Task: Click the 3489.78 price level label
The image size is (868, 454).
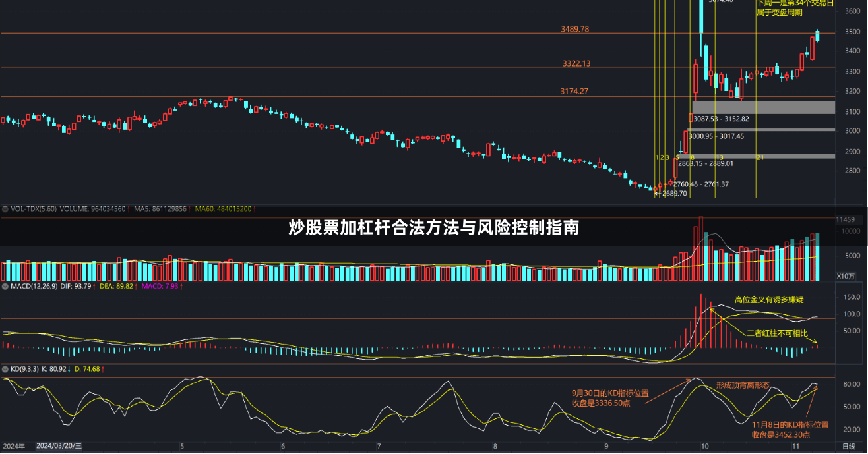Action: pos(574,29)
